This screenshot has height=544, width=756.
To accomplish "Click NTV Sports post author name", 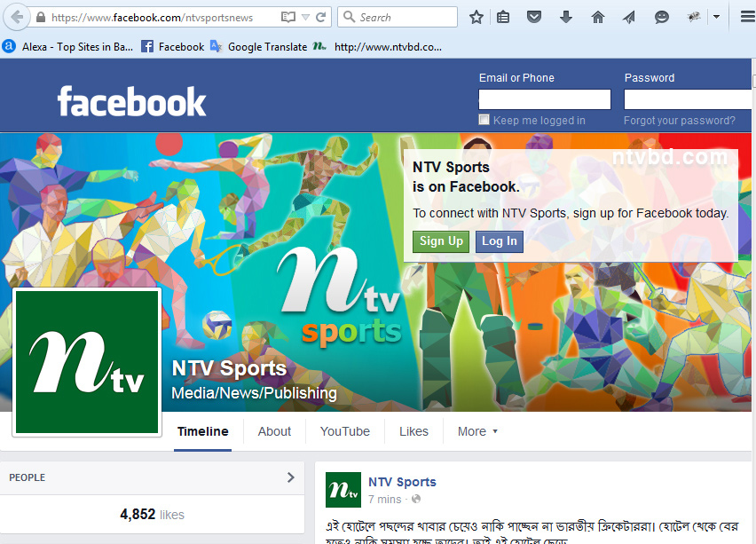I will click(402, 482).
